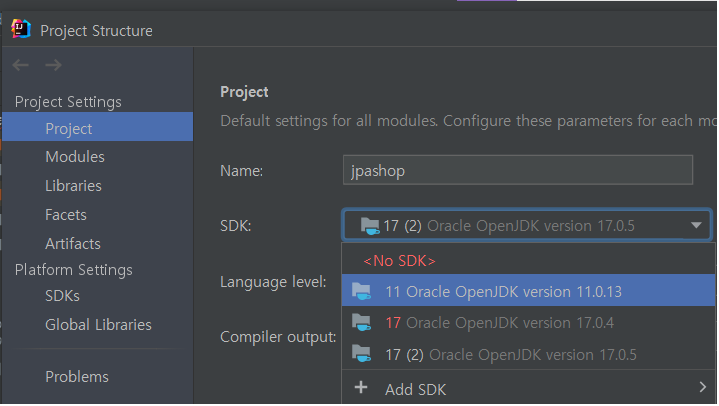Image resolution: width=719 pixels, height=406 pixels.
Task: Click the bold Project heading
Action: click(244, 92)
